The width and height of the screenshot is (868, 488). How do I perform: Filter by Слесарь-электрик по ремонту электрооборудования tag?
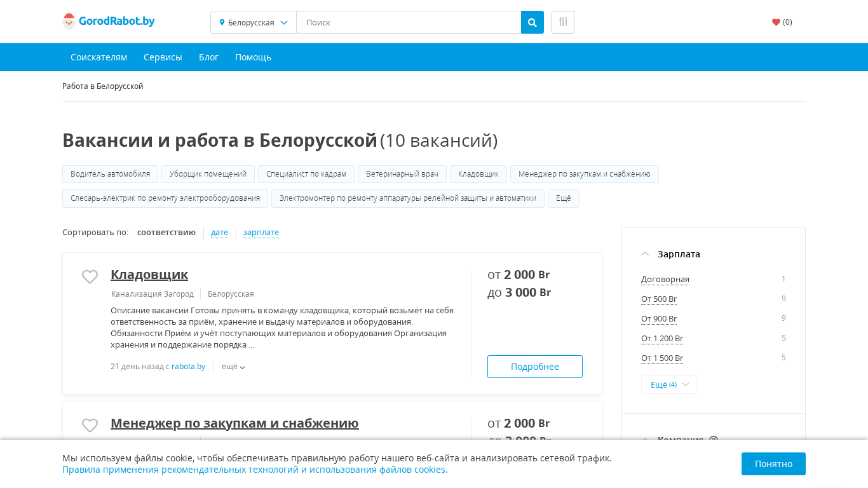pos(165,198)
